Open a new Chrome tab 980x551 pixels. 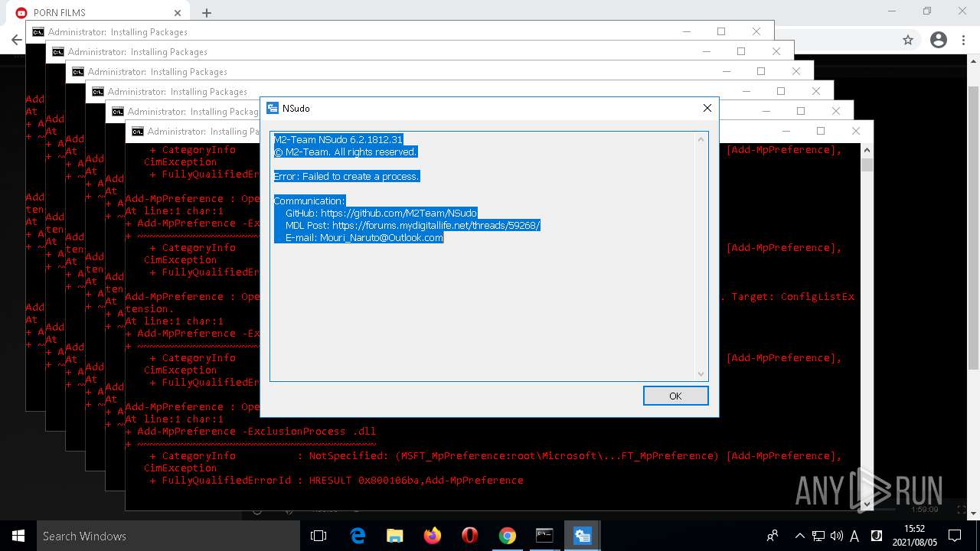(x=207, y=12)
